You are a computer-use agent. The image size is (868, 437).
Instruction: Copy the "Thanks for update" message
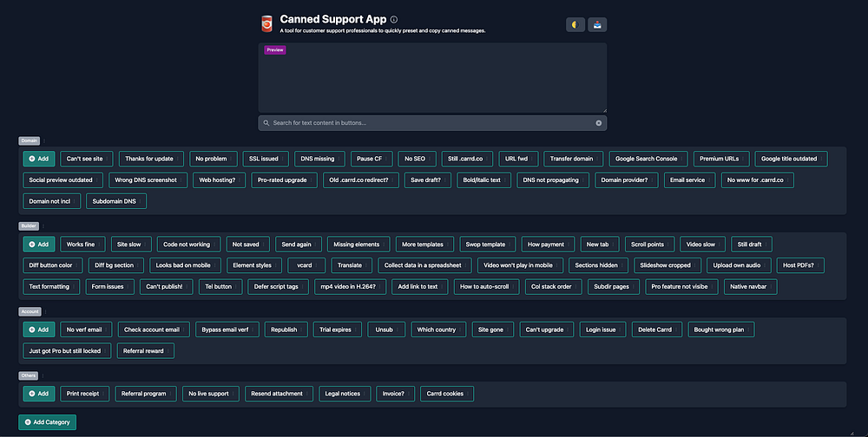[x=151, y=159]
